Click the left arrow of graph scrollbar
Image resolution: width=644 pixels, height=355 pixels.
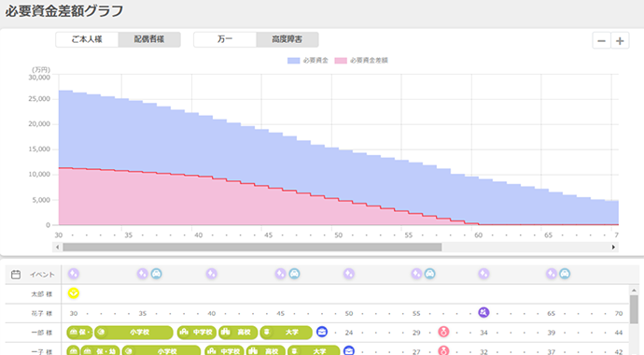click(57, 247)
